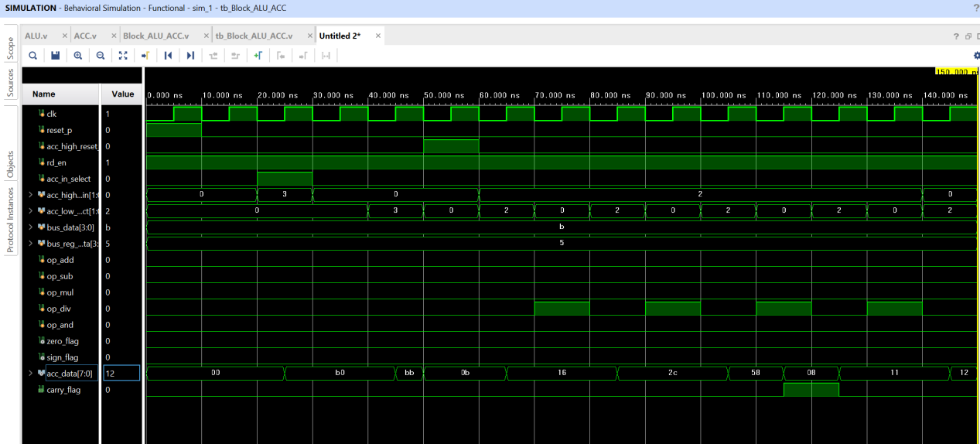This screenshot has width=980, height=444.
Task: Open the Objects side panel
Action: 10,165
